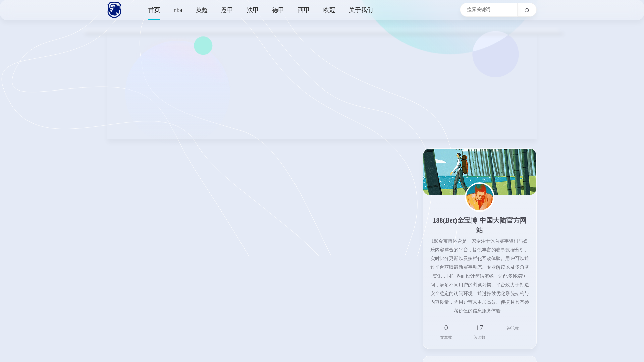Click the lion shield site logo
The image size is (644, 362).
click(x=114, y=10)
